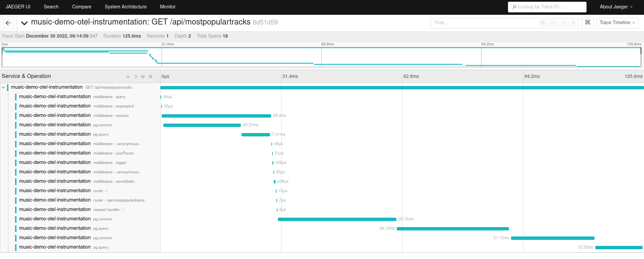Click Duration 125.6ms label

pyautogui.click(x=122, y=36)
